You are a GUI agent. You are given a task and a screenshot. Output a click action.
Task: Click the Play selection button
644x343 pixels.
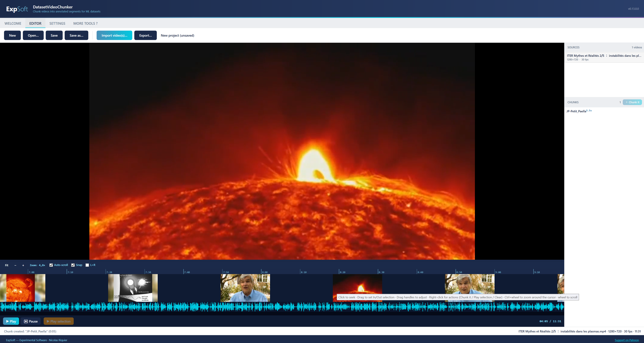click(x=59, y=321)
